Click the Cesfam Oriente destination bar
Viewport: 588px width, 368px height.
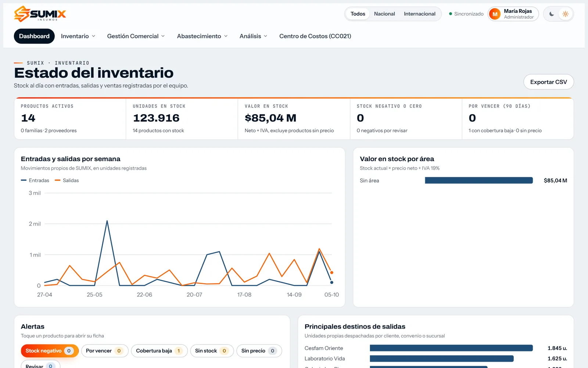451,348
